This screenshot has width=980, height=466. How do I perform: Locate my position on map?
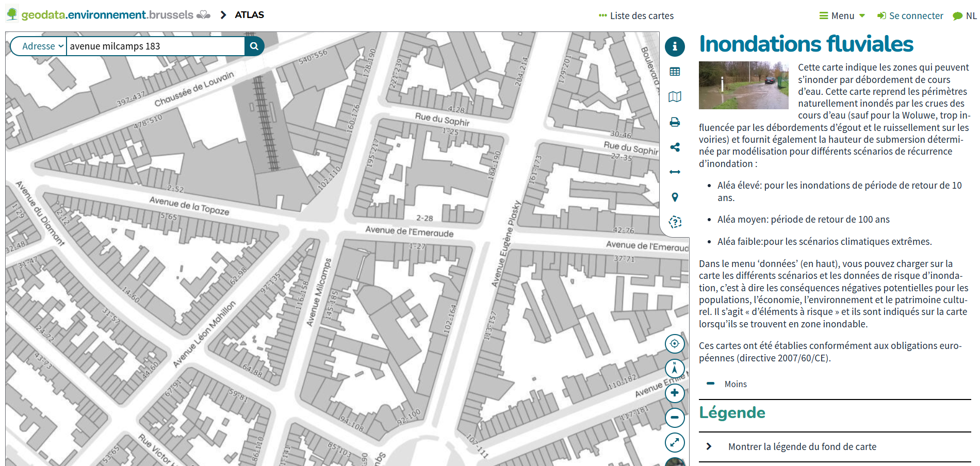coord(675,344)
